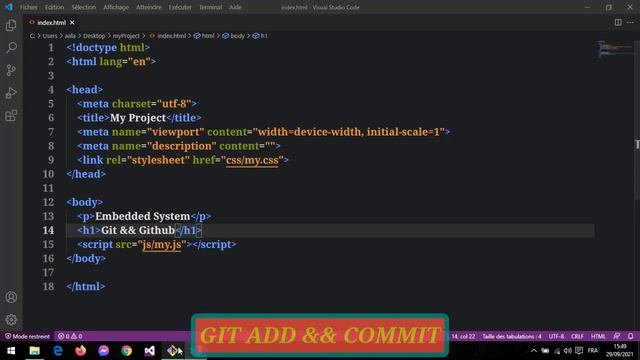Screen dimensions: 640x360
Task: Follow the js/my.js link on line 15
Action: 162,244
